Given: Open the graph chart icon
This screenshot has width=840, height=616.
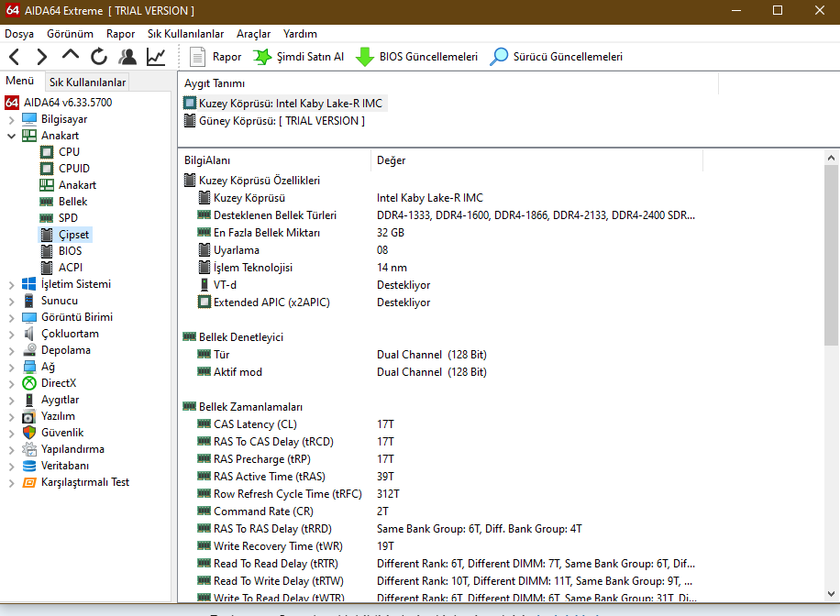Looking at the screenshot, I should [x=156, y=56].
